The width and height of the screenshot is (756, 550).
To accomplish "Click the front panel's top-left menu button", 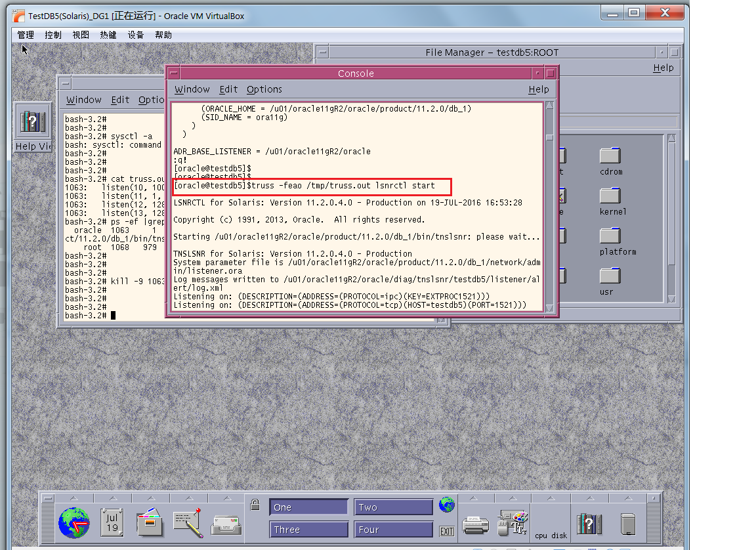I will pyautogui.click(x=47, y=498).
